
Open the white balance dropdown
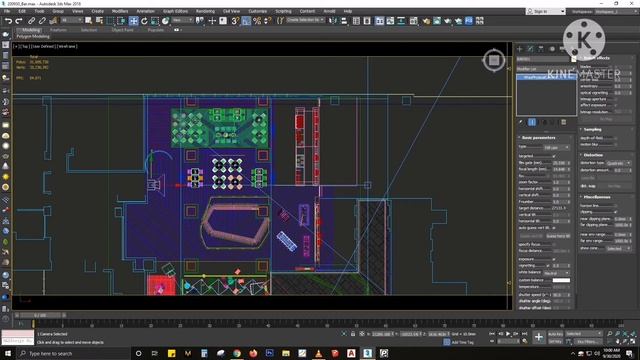[557, 273]
